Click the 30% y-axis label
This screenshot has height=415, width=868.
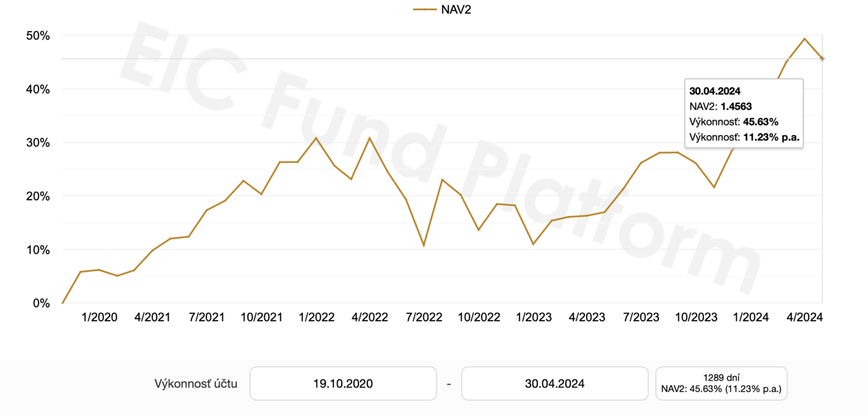pos(38,142)
